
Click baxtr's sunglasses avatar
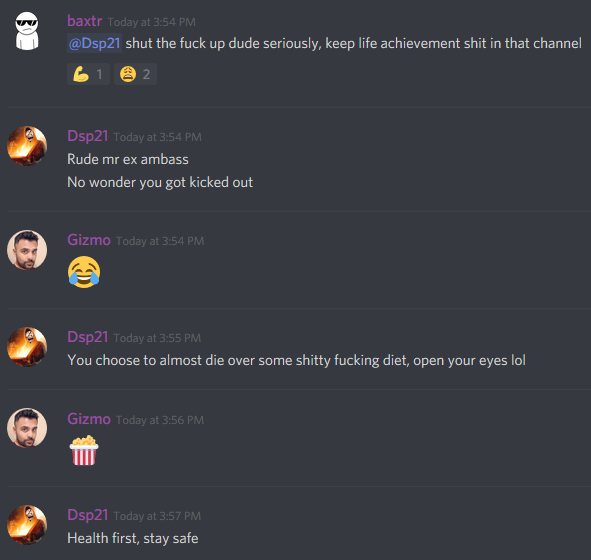[x=27, y=31]
